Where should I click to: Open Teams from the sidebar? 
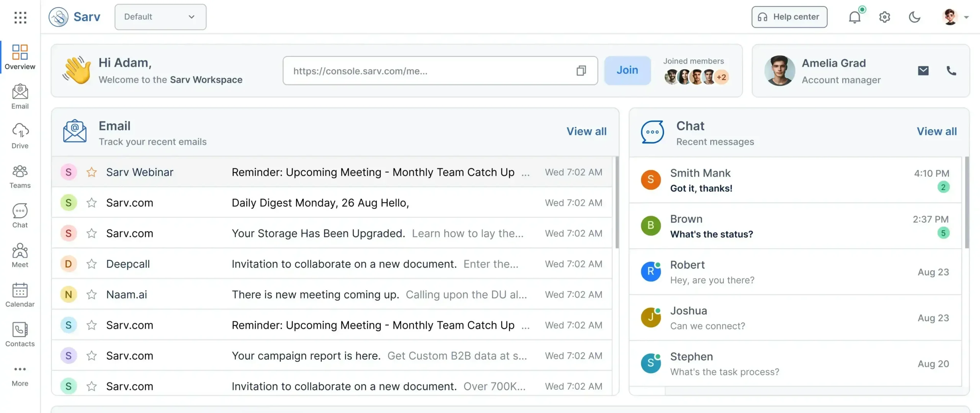(20, 176)
